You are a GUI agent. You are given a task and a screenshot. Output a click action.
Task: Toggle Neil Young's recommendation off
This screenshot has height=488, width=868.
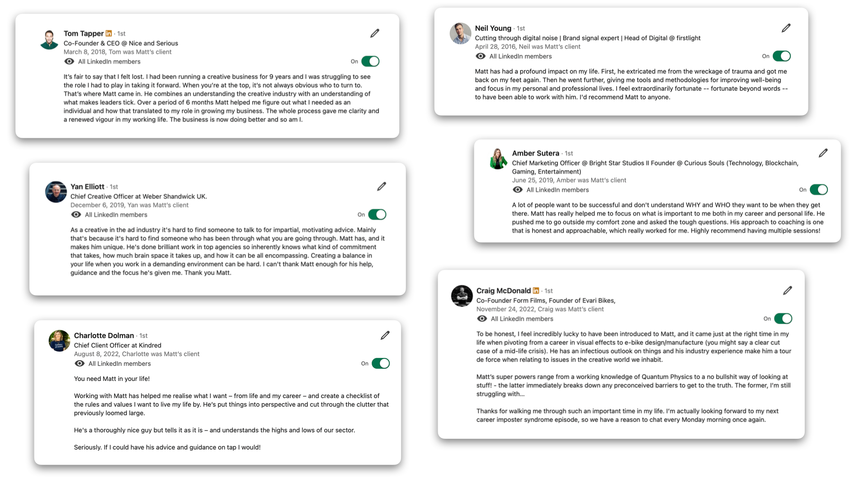(782, 56)
